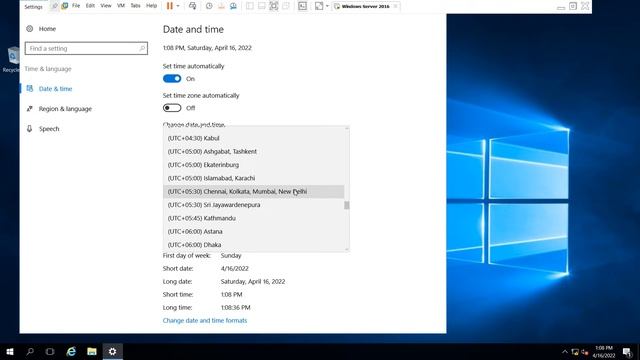Launch Internet Explorer from the taskbar
The image size is (640, 360).
tap(71, 351)
